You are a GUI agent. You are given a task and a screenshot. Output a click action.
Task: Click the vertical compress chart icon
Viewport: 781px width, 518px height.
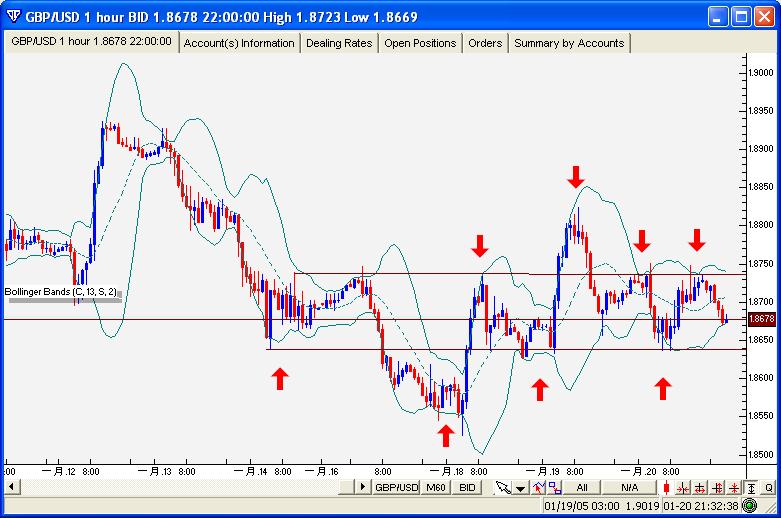point(734,488)
